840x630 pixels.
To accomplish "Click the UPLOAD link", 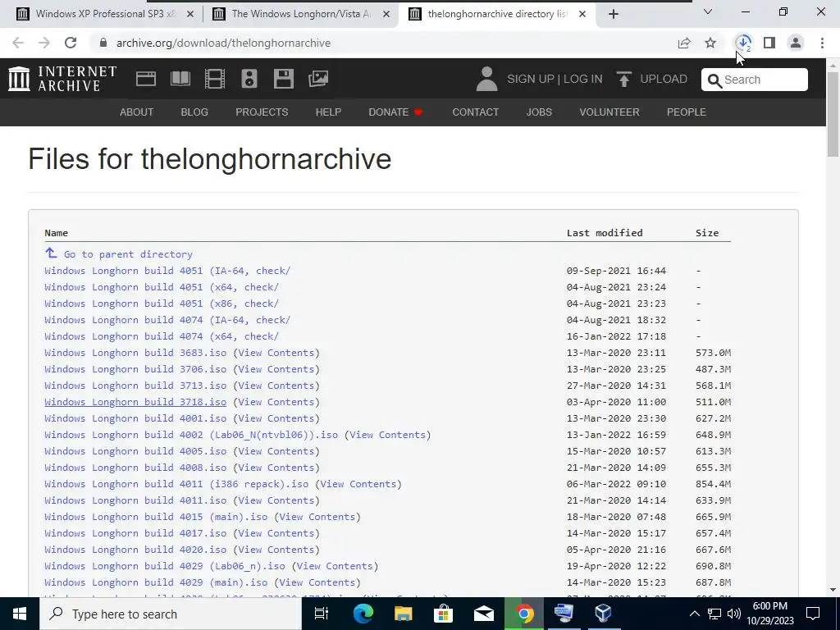I will click(664, 80).
